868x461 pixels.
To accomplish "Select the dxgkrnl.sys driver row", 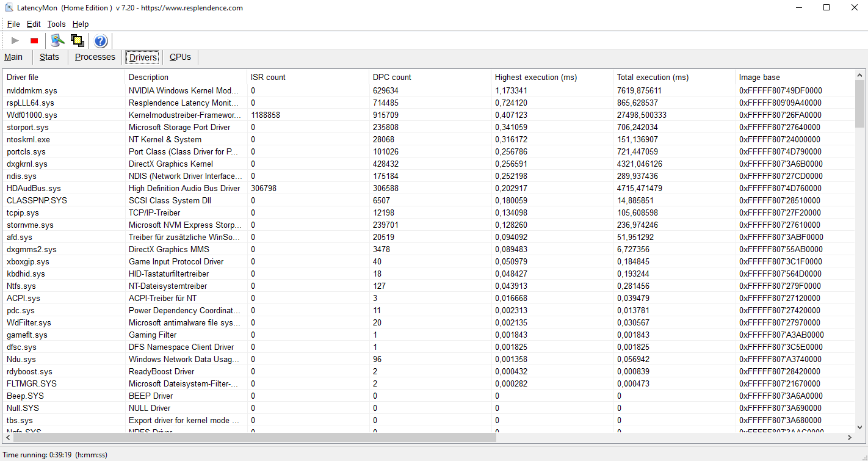I will (x=429, y=164).
